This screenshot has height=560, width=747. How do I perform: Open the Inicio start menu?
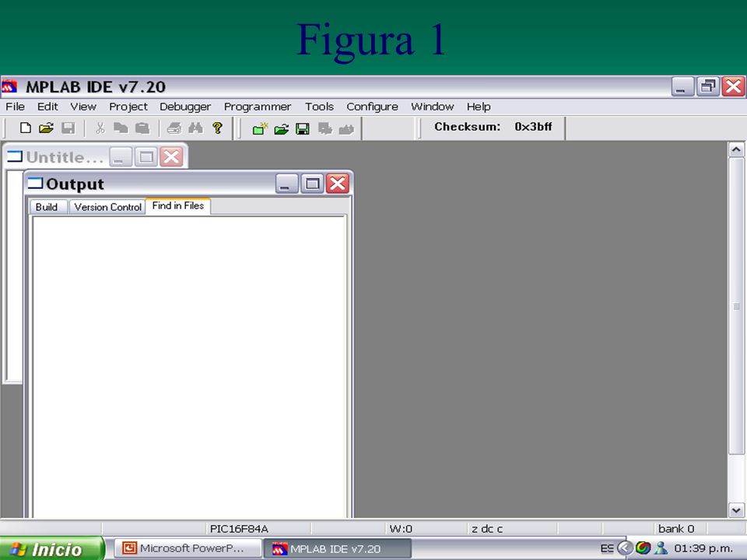point(51,548)
